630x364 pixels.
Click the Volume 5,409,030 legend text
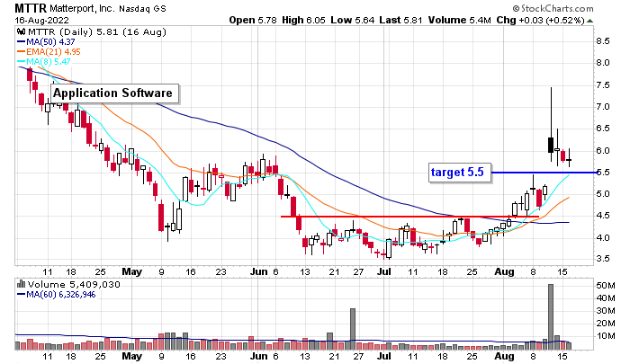coord(74,285)
